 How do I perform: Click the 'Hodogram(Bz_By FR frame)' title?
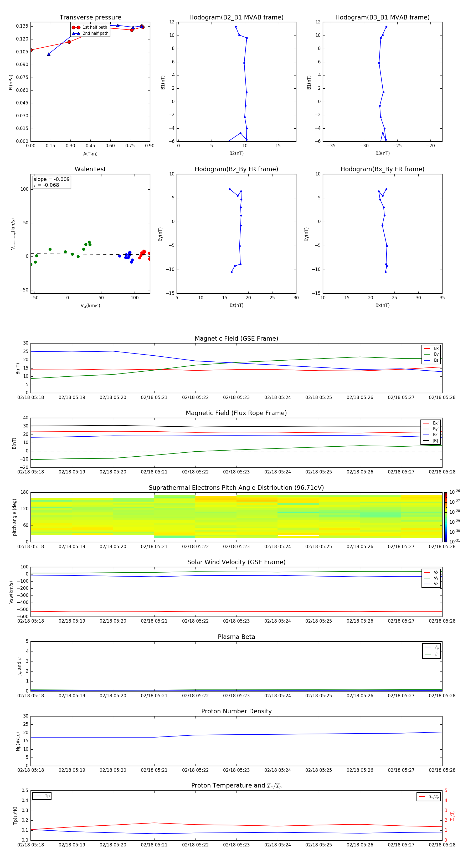[x=236, y=169]
